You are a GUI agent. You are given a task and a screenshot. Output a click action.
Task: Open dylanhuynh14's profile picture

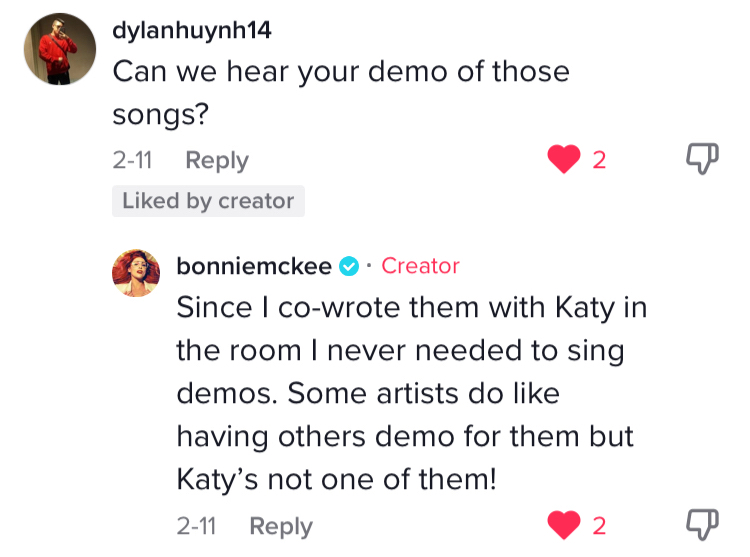(x=60, y=49)
